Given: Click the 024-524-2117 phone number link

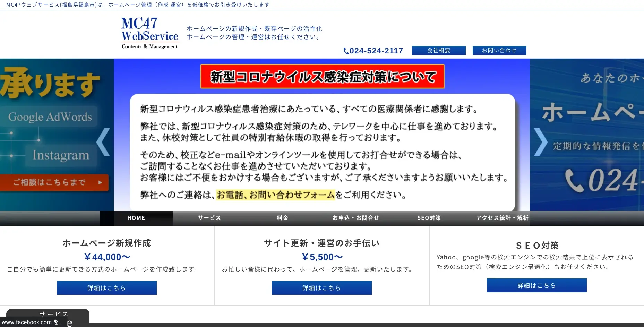Looking at the screenshot, I should (376, 51).
